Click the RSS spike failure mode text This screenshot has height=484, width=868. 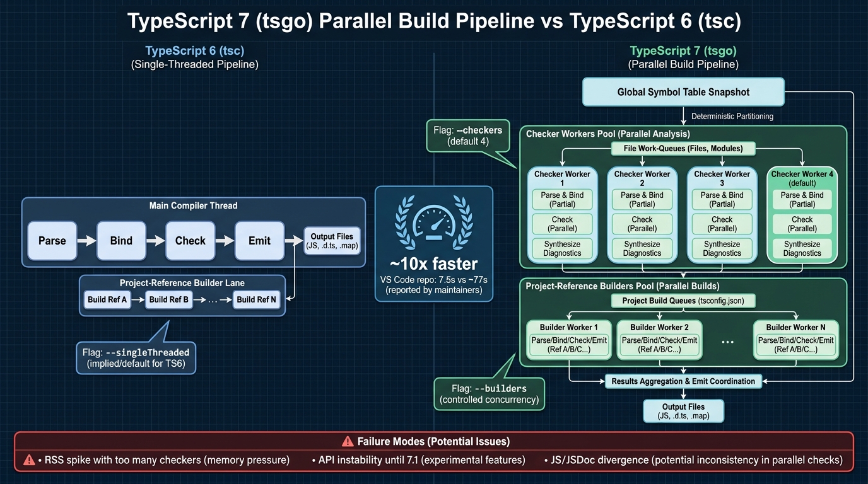click(x=167, y=460)
